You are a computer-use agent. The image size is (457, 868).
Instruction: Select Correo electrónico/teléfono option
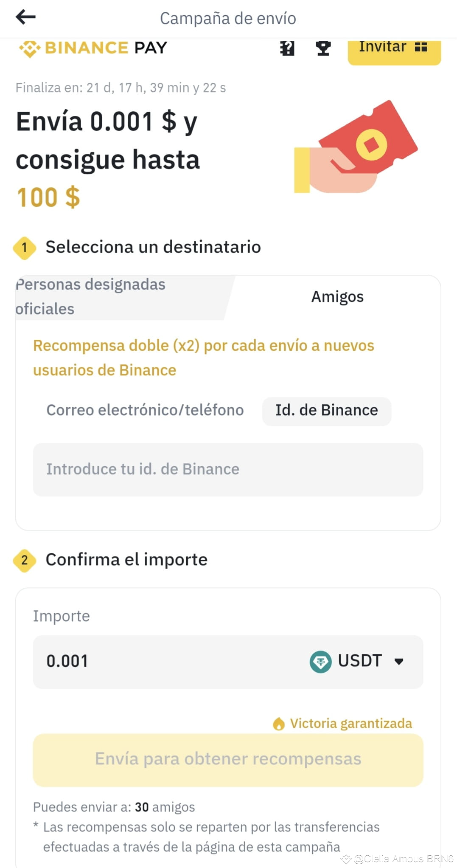[x=145, y=410]
